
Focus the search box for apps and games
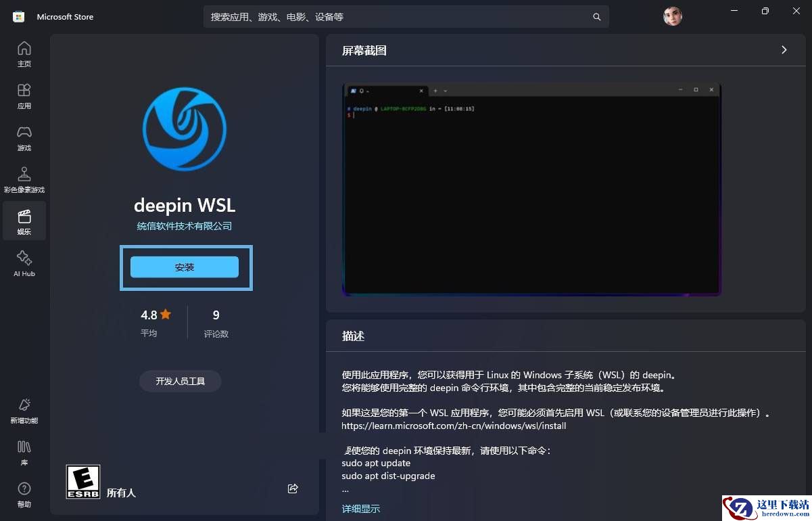pos(406,17)
